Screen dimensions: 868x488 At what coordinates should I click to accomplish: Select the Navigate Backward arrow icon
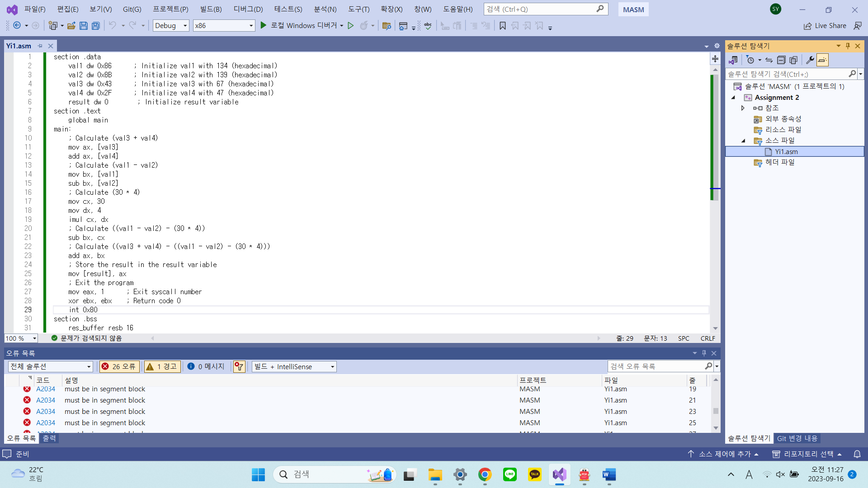point(17,25)
